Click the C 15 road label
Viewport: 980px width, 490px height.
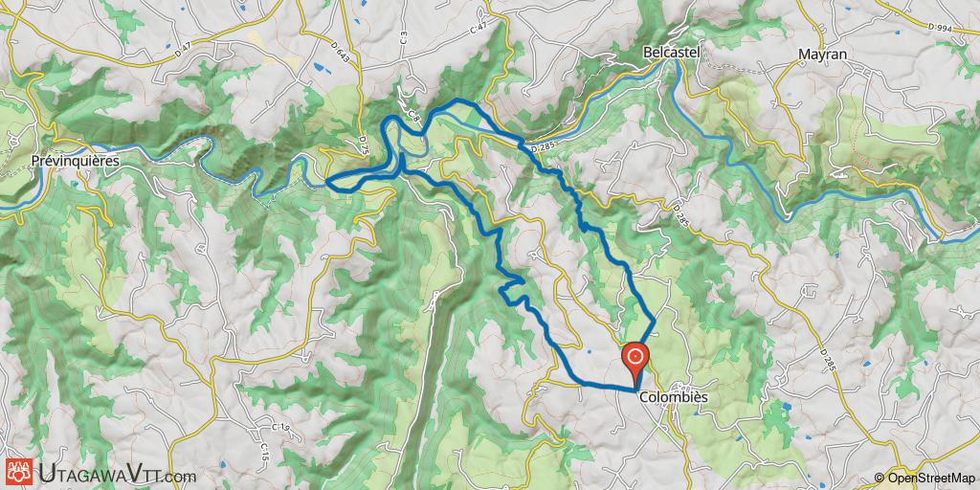(264, 450)
